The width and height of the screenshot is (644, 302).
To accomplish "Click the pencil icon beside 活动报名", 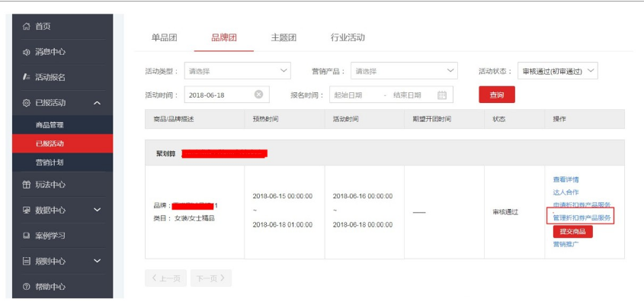I will (26, 78).
